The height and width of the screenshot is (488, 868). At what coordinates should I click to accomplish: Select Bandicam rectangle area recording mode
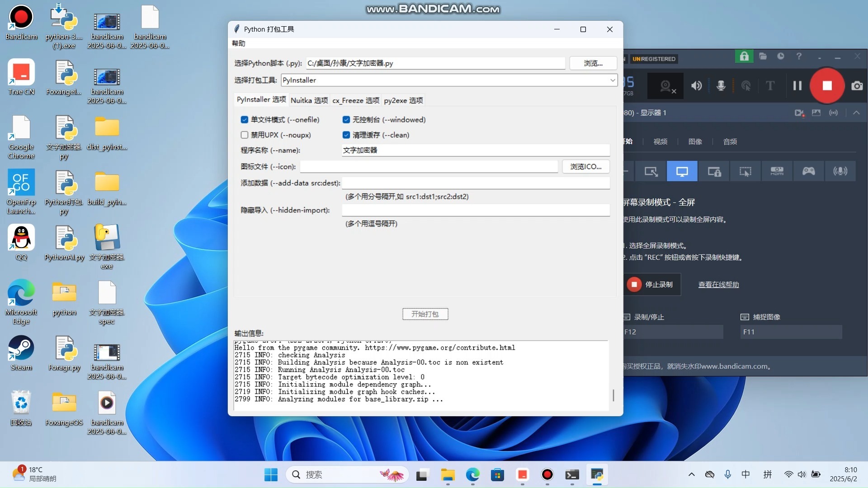(x=651, y=171)
